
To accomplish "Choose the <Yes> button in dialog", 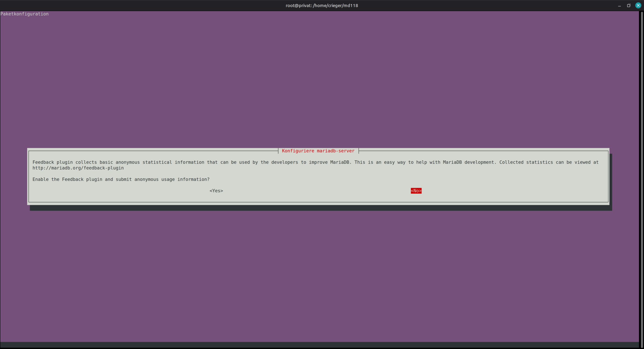I will (216, 191).
